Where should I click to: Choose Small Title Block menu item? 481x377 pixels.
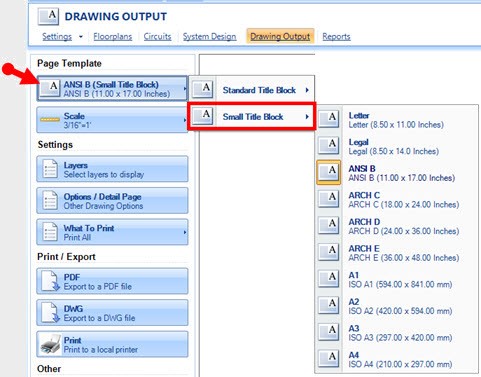tap(252, 117)
